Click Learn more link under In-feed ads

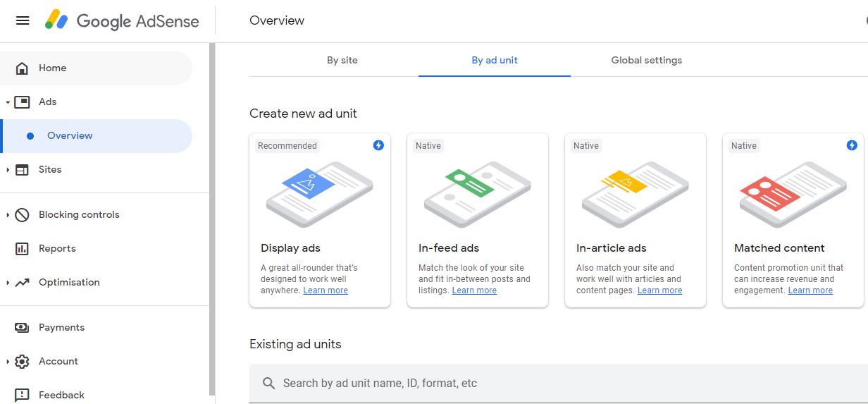click(x=474, y=290)
